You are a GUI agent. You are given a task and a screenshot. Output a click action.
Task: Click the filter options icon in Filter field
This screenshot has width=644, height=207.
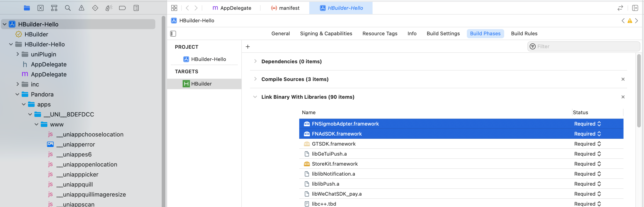click(x=532, y=46)
